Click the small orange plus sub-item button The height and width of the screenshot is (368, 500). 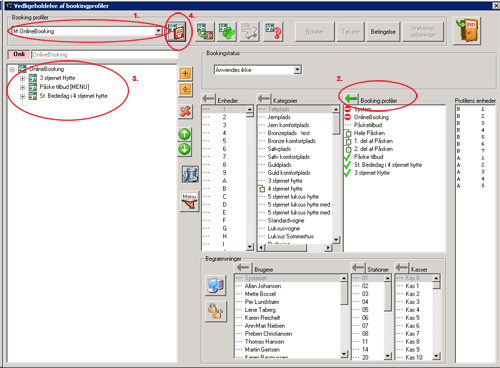point(185,89)
